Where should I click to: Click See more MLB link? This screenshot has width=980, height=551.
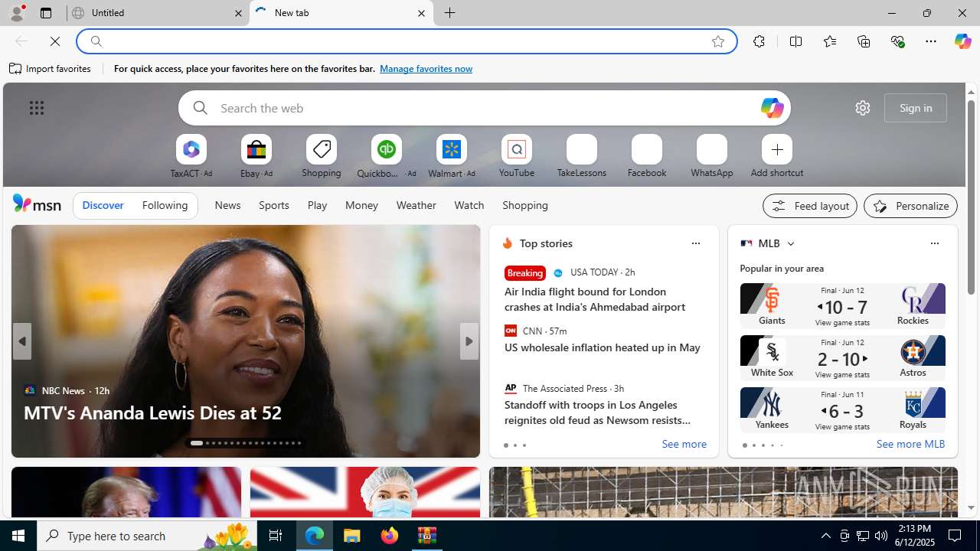coord(910,445)
